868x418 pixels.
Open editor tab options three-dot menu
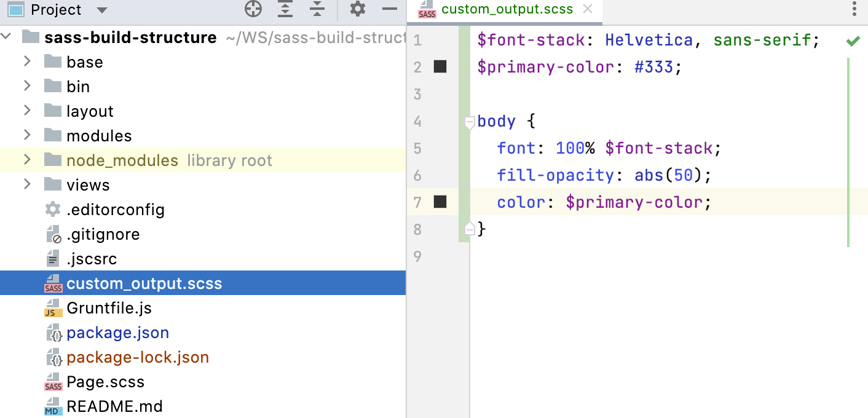[x=854, y=9]
